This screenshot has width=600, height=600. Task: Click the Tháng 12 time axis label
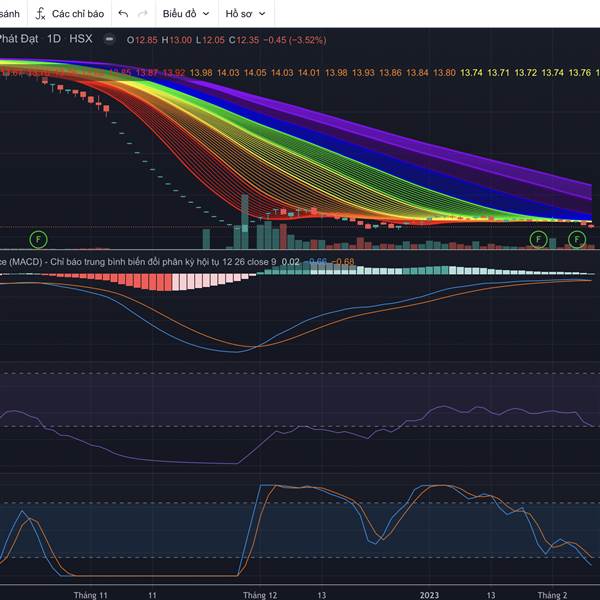260,595
